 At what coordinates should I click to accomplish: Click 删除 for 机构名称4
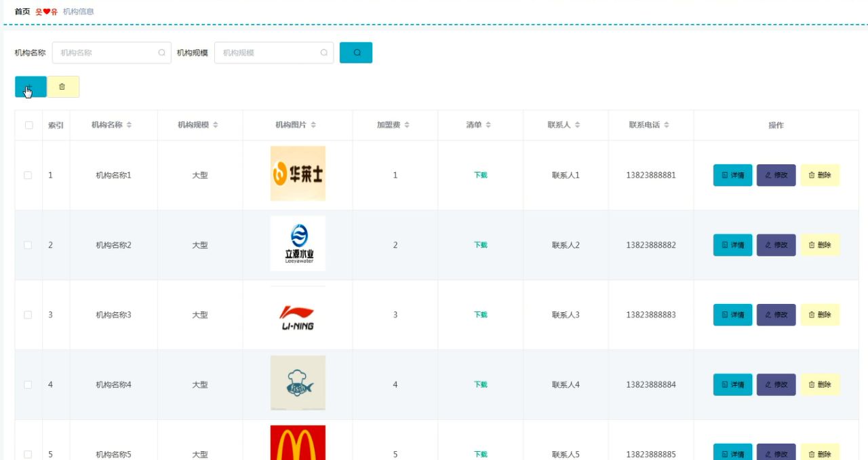pos(821,385)
